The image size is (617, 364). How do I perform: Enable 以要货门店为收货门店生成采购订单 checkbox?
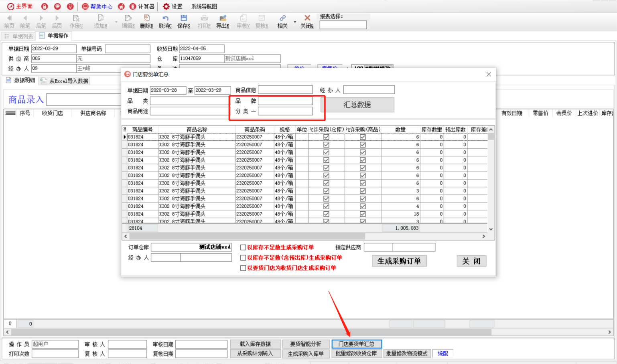click(x=243, y=268)
